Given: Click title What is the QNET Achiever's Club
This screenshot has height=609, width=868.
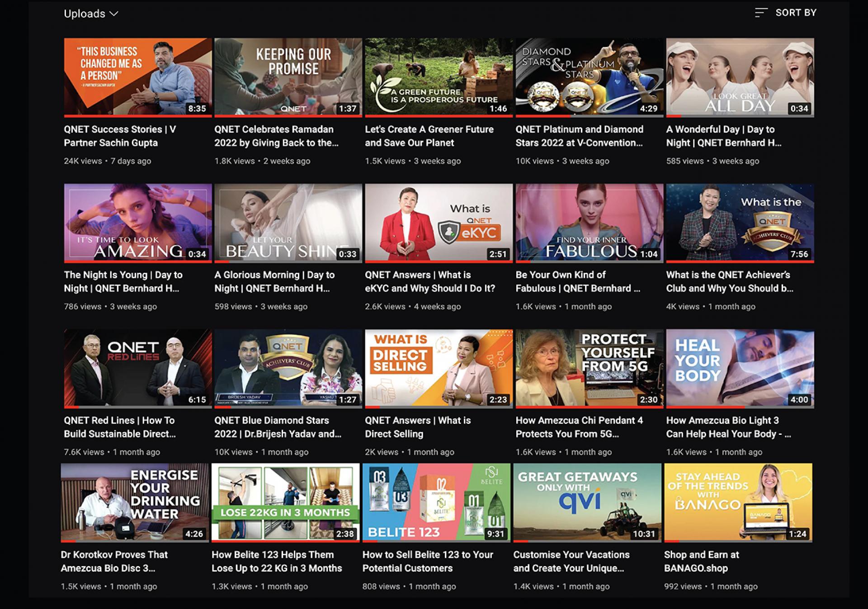Looking at the screenshot, I should tap(730, 281).
